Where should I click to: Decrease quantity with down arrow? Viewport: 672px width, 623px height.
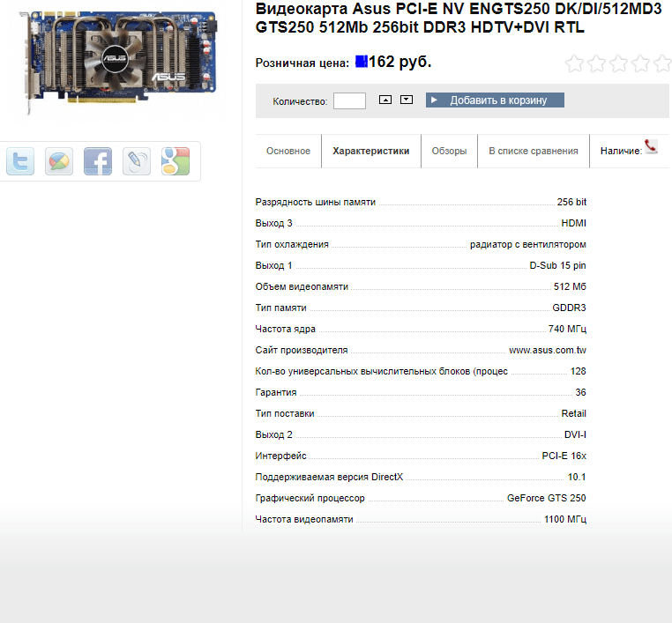click(407, 100)
